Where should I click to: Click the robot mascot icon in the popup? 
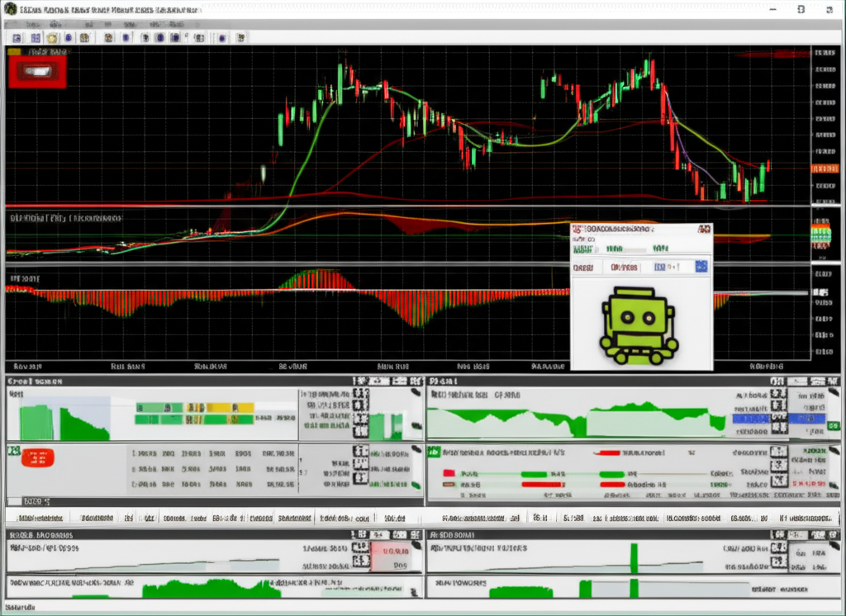[x=643, y=324]
